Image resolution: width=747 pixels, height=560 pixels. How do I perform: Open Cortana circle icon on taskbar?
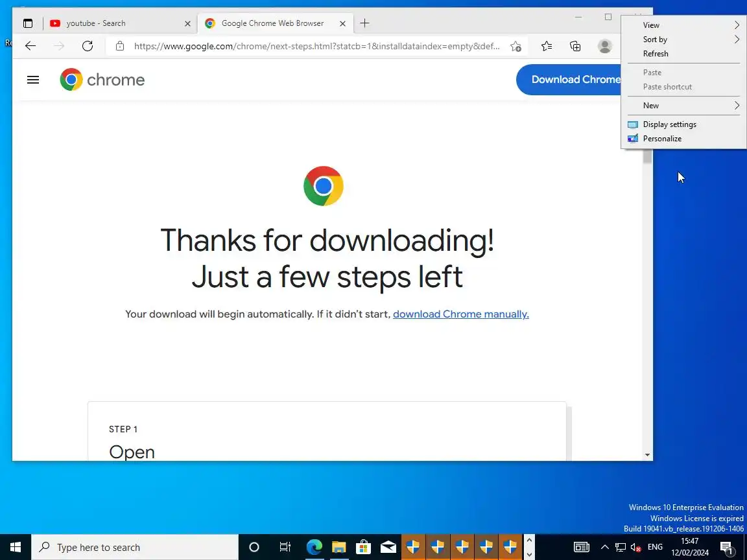click(254, 547)
